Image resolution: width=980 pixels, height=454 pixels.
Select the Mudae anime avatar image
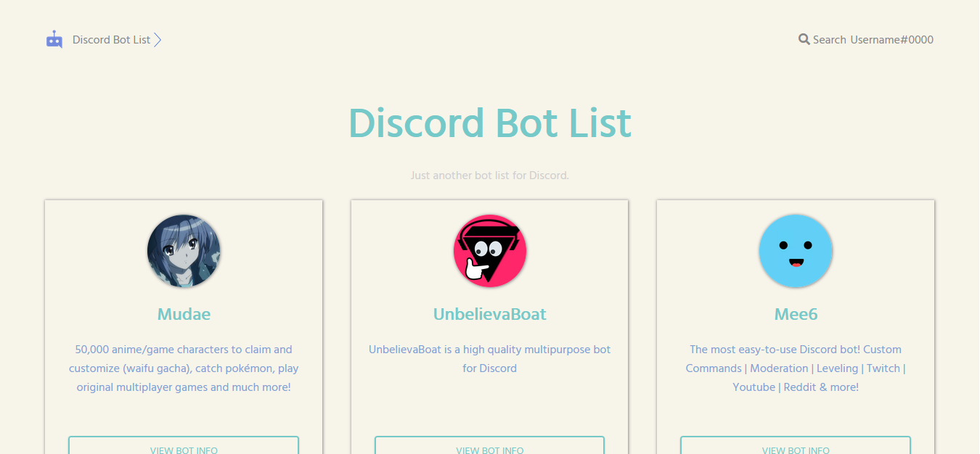[x=184, y=251]
